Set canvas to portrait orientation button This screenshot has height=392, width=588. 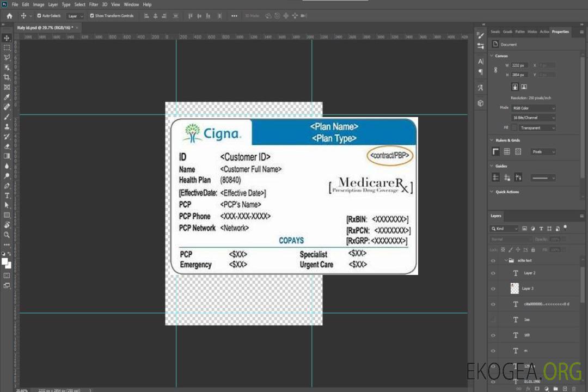pos(515,87)
